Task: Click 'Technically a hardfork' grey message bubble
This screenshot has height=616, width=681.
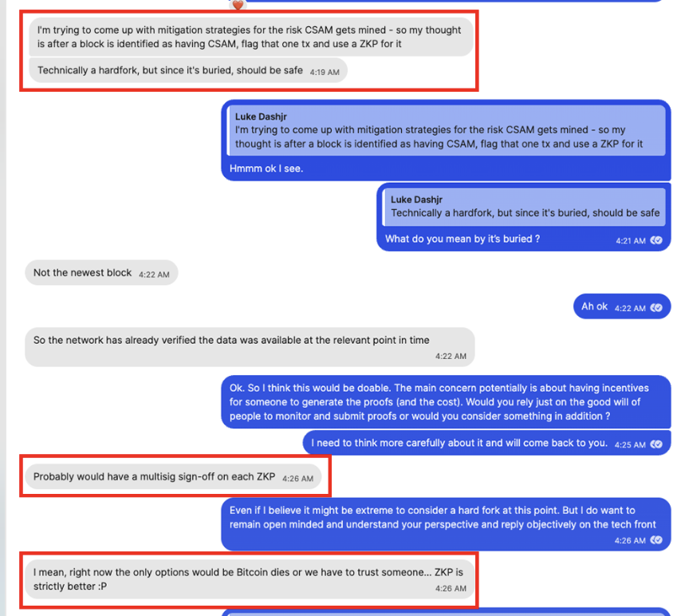Action: [x=188, y=70]
